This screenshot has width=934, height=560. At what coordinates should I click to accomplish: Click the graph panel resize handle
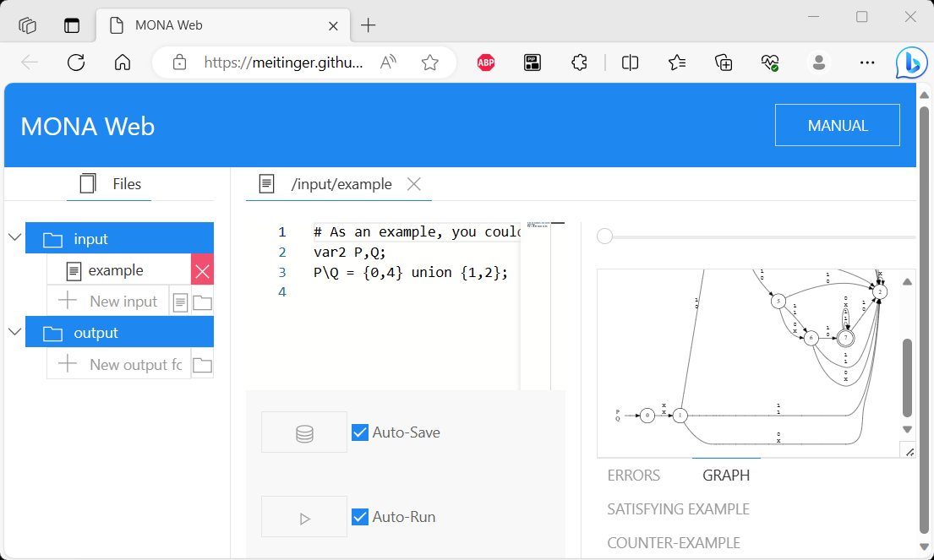coord(909,452)
